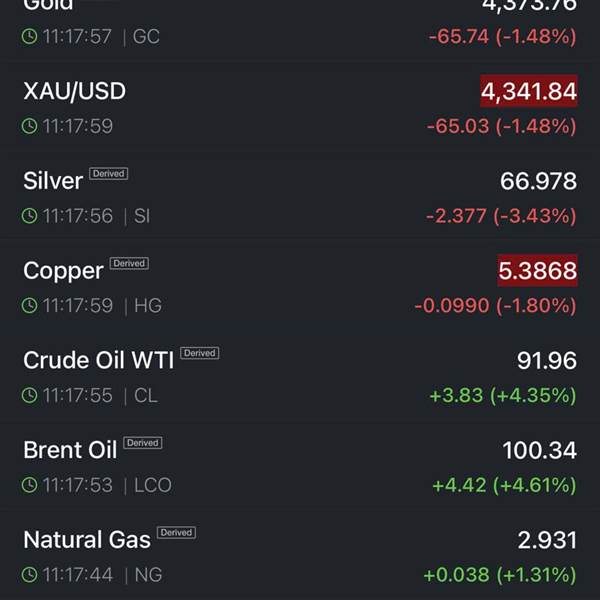The image size is (600, 600).
Task: Click the Derived badge beside Natural Gas
Action: [176, 533]
